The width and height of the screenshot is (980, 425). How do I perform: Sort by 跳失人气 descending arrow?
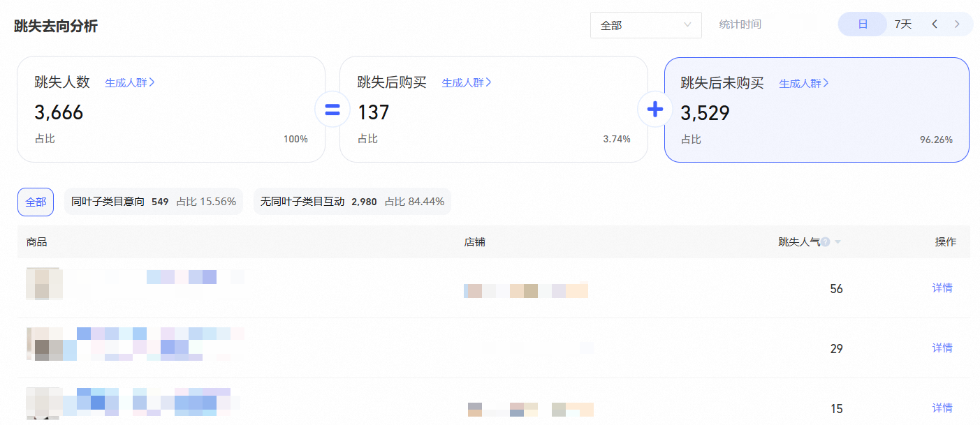(x=838, y=242)
